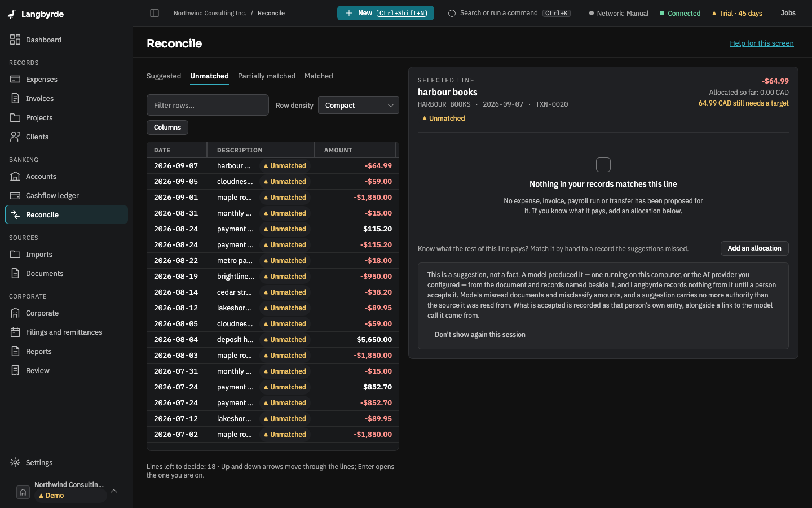Go to Expenses records
This screenshot has height=508, width=812.
[67, 80]
